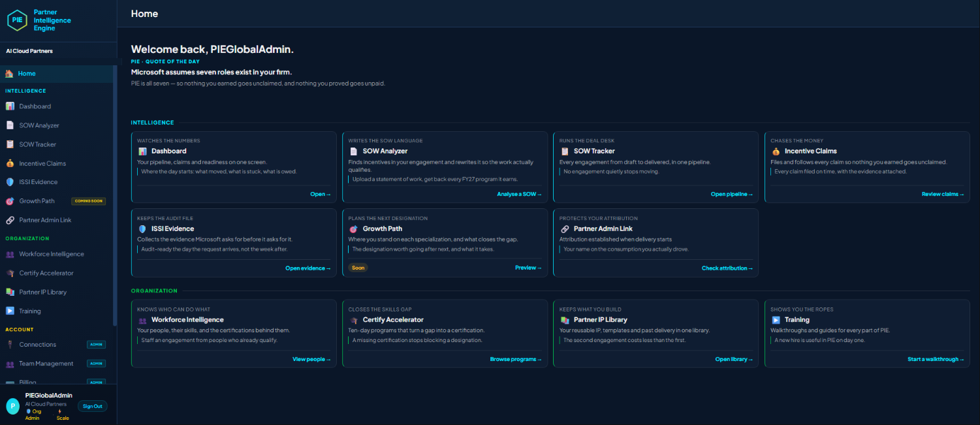Click the Sign Out button
The width and height of the screenshot is (980, 425).
(x=93, y=406)
